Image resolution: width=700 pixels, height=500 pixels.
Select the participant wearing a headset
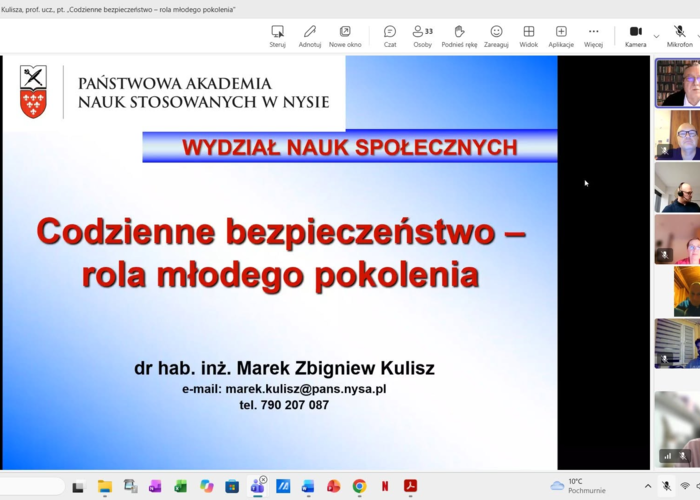pyautogui.click(x=678, y=187)
